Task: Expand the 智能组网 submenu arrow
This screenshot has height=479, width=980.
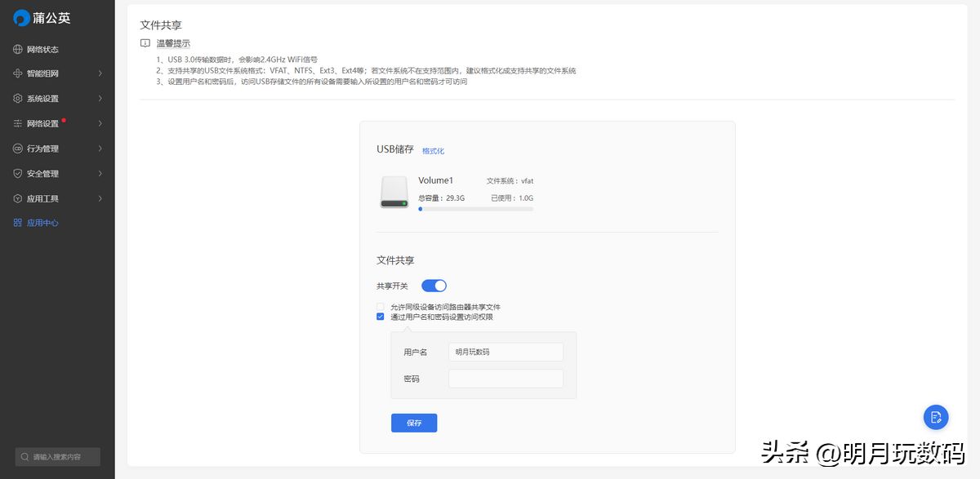Action: point(100,73)
